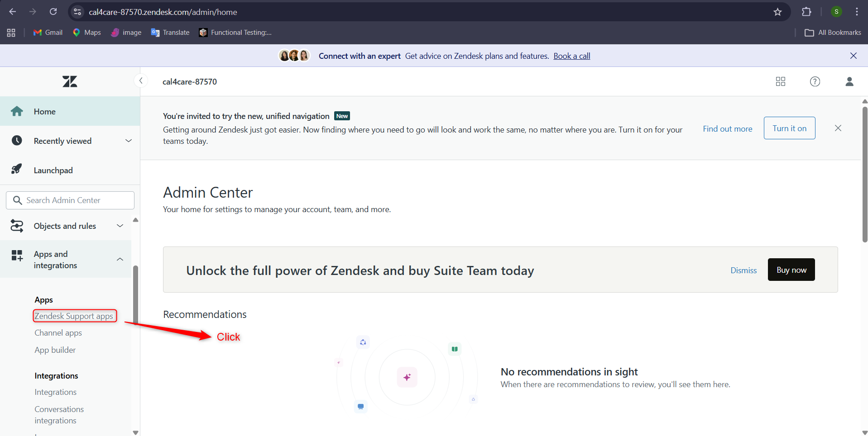This screenshot has height=436, width=868.
Task: Open Launchpad from the sidebar
Action: click(70, 170)
